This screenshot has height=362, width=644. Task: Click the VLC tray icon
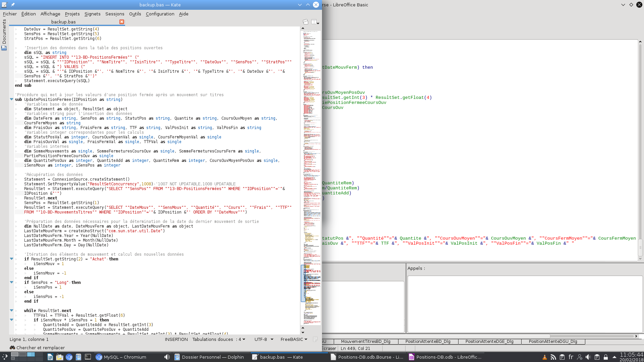[544, 357]
